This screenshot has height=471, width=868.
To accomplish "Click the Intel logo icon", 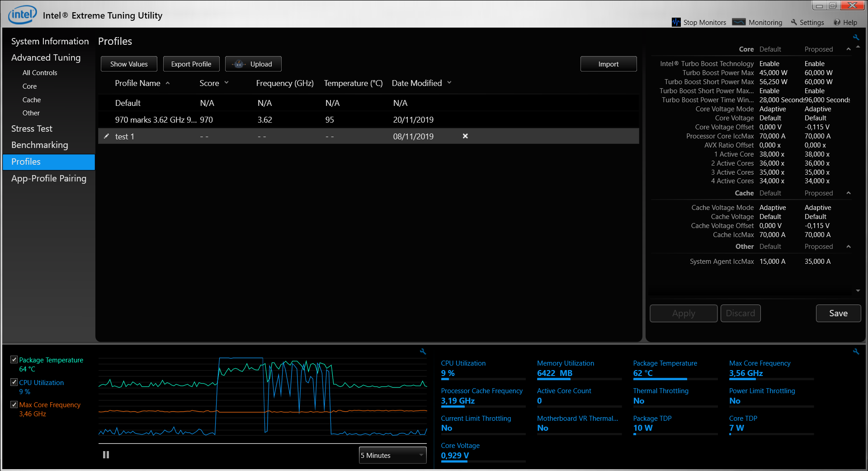I will (x=22, y=15).
